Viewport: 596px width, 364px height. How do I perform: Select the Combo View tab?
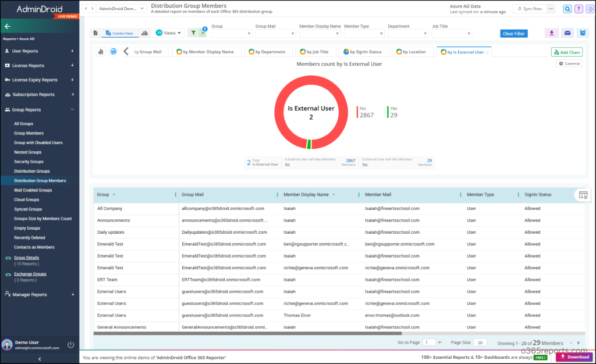pyautogui.click(x=119, y=33)
